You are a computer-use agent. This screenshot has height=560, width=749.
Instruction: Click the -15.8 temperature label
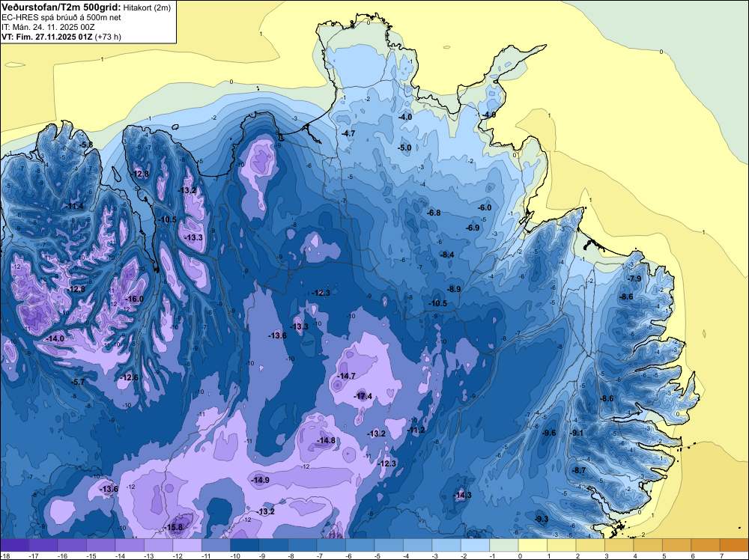click(174, 528)
